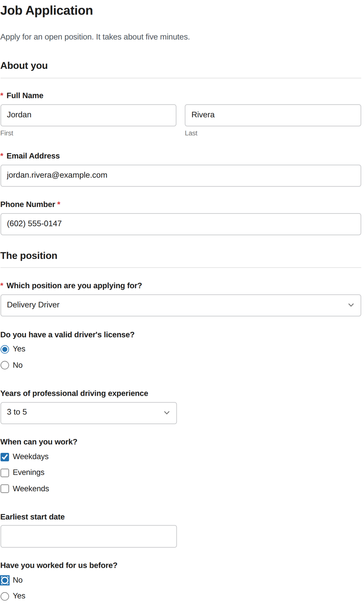Screen dimensions: 364x606
Task: Select Yes for worked for us before
Action: [5, 596]
